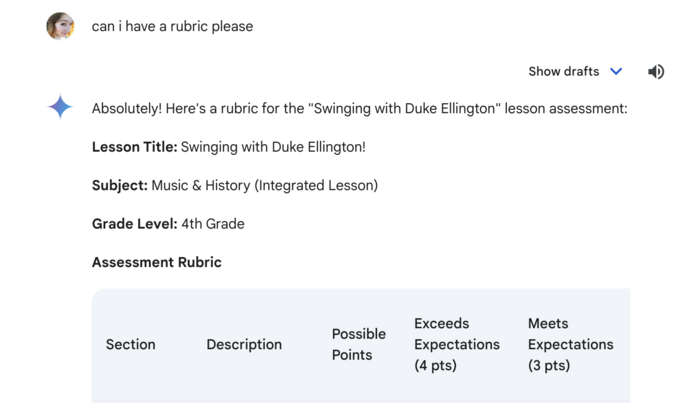Click the "4th Grade" text

[x=213, y=224]
